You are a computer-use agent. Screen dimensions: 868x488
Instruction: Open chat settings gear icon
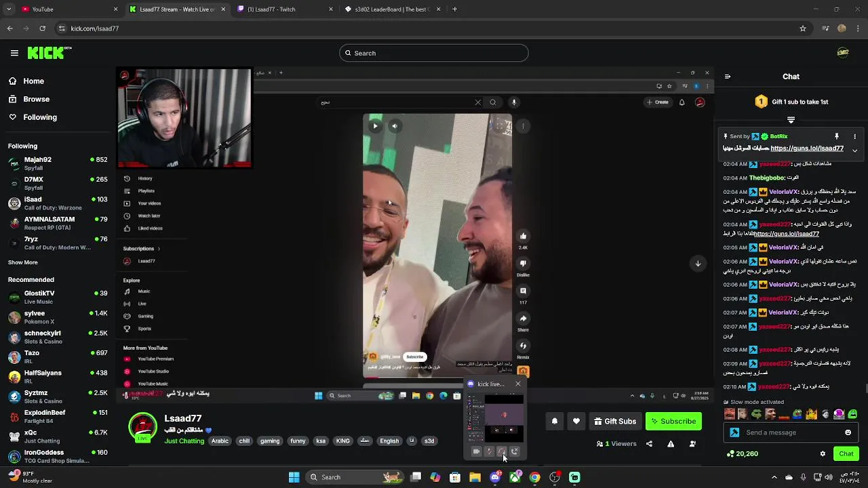tap(823, 453)
